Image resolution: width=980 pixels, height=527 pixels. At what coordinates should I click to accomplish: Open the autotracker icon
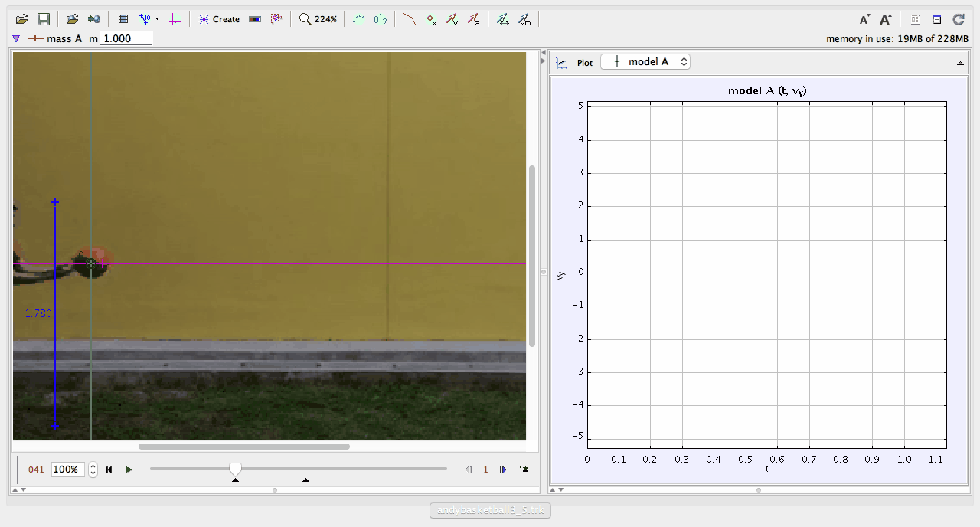(x=276, y=19)
